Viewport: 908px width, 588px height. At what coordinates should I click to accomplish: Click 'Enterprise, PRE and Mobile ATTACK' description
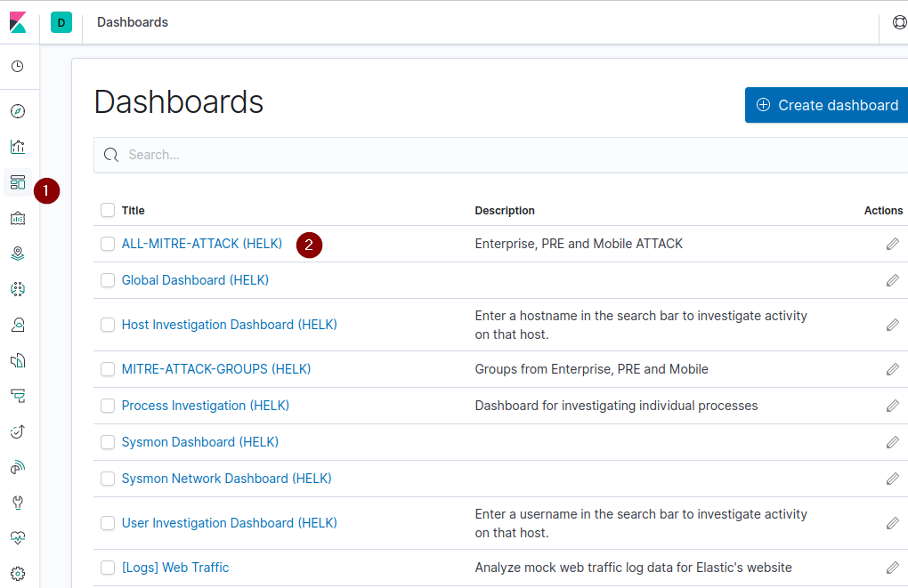point(579,244)
